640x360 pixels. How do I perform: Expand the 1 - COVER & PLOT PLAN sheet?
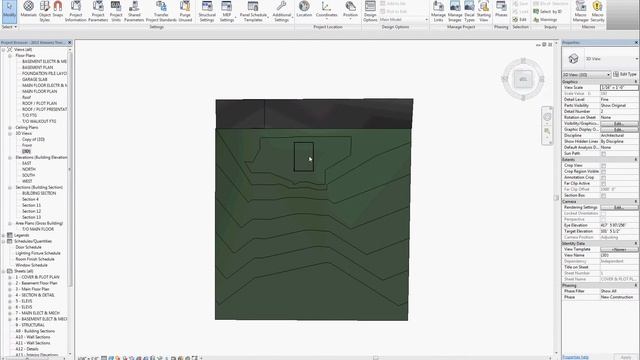[10, 277]
